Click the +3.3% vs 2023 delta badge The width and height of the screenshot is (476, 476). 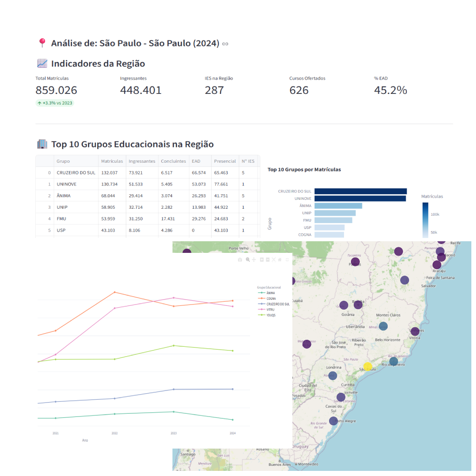(55, 103)
